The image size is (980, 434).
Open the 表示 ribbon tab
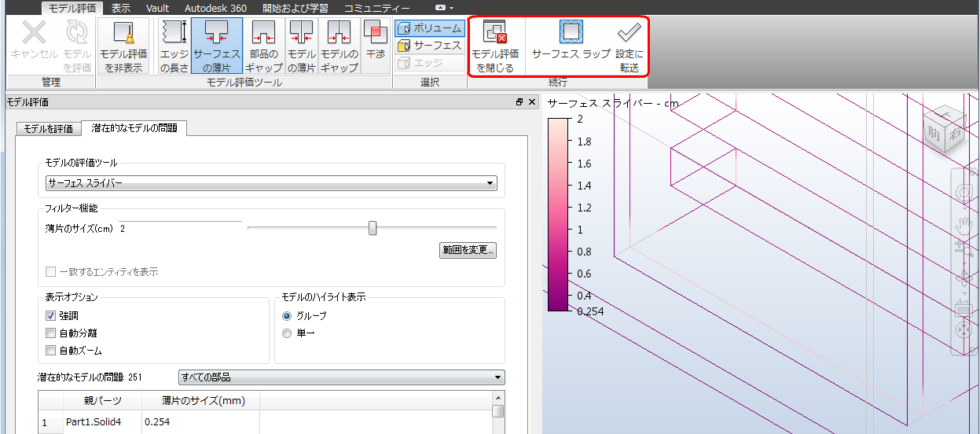pyautogui.click(x=121, y=8)
